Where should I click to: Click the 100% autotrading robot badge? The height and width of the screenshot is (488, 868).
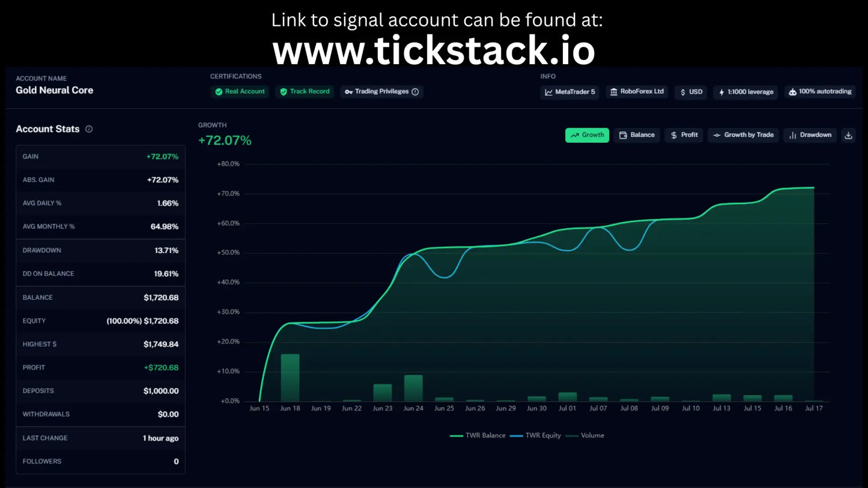click(820, 92)
